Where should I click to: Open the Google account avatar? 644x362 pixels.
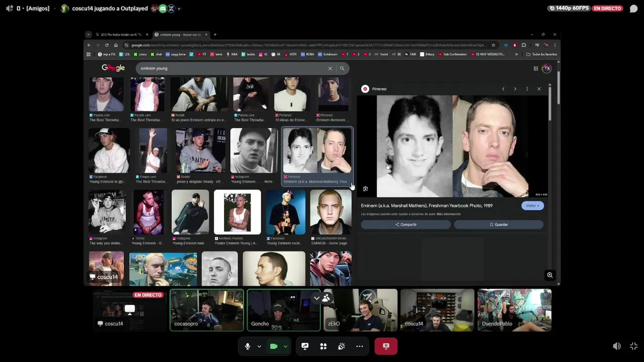tap(547, 68)
